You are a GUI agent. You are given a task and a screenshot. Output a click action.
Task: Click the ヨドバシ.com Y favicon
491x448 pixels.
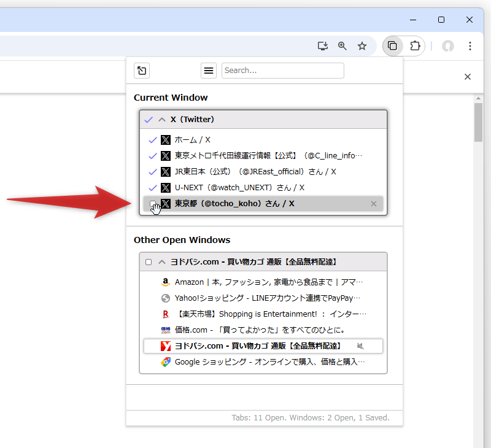click(166, 346)
